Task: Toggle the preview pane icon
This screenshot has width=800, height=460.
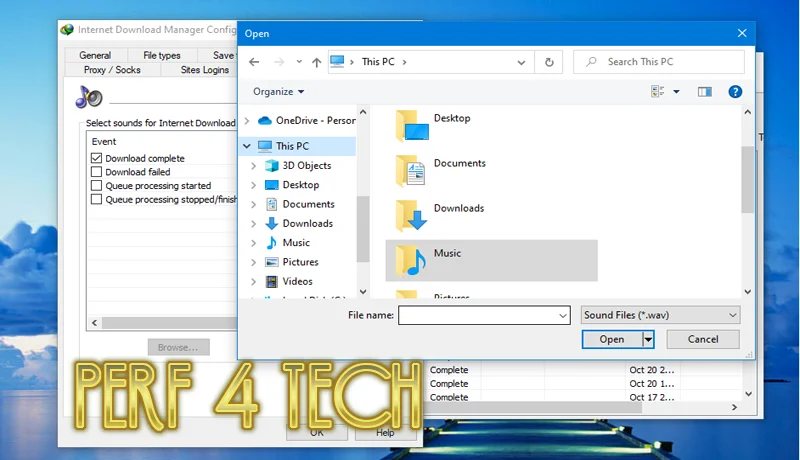Action: (705, 92)
